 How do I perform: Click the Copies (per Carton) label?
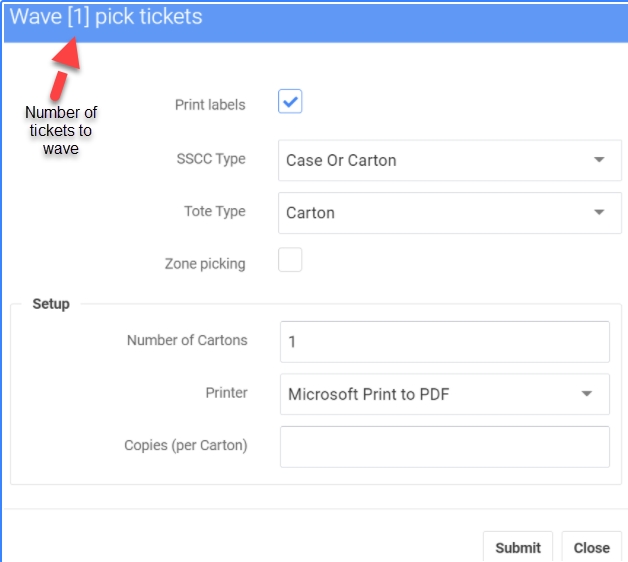pyautogui.click(x=185, y=445)
